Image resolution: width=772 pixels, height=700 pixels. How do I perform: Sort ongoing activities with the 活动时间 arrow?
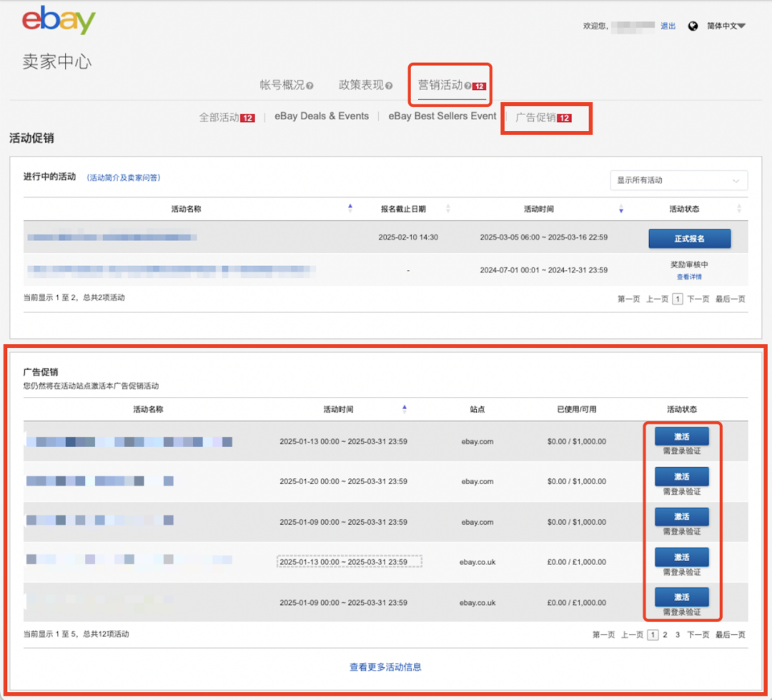click(x=620, y=208)
